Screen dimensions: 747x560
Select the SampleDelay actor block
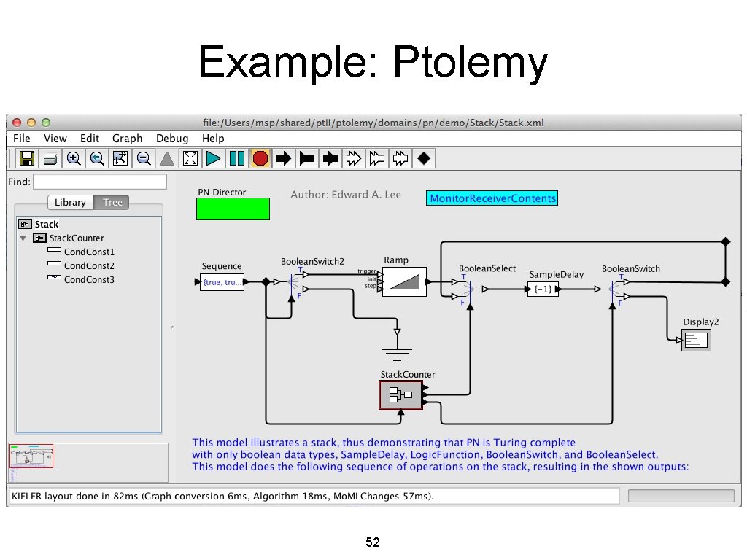click(543, 289)
